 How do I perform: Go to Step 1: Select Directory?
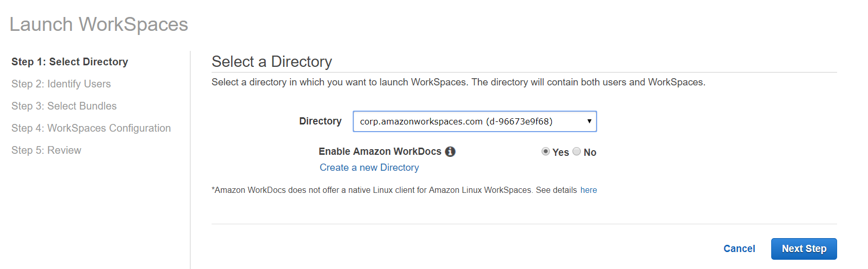(x=70, y=62)
